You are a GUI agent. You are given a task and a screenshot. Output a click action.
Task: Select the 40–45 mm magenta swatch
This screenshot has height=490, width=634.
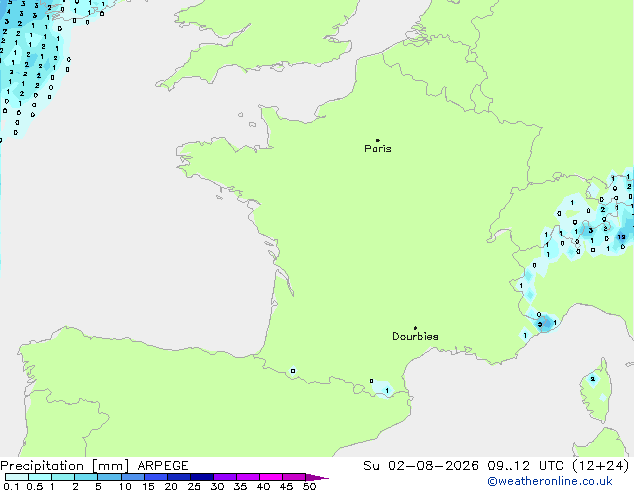pyautogui.click(x=271, y=477)
